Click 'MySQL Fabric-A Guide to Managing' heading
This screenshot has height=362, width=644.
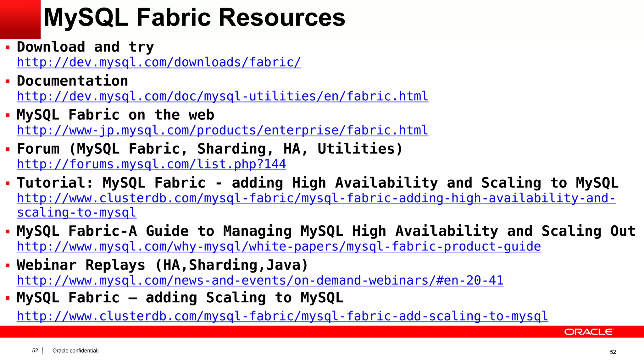click(326, 231)
